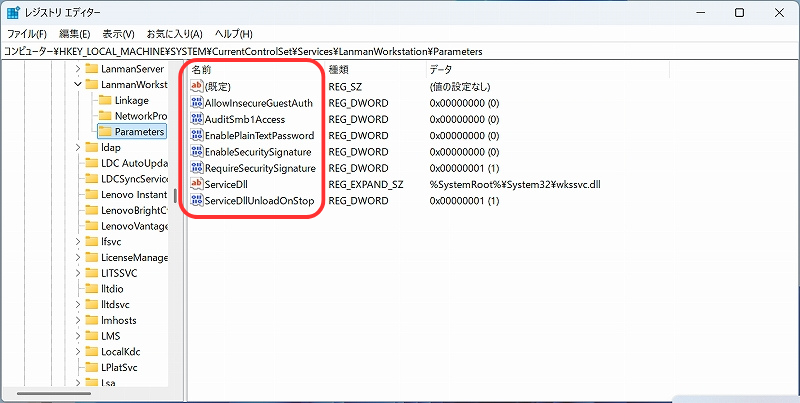Select the NetworkProvider key in tree
The height and width of the screenshot is (403, 800).
pyautogui.click(x=140, y=116)
